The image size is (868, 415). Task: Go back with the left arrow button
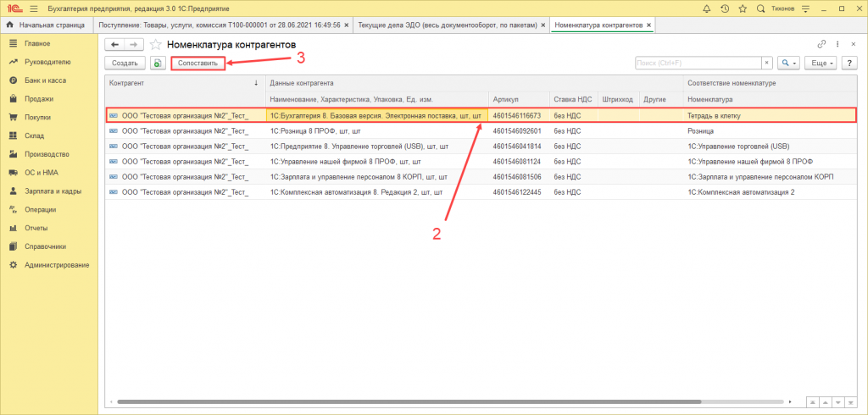tap(114, 45)
